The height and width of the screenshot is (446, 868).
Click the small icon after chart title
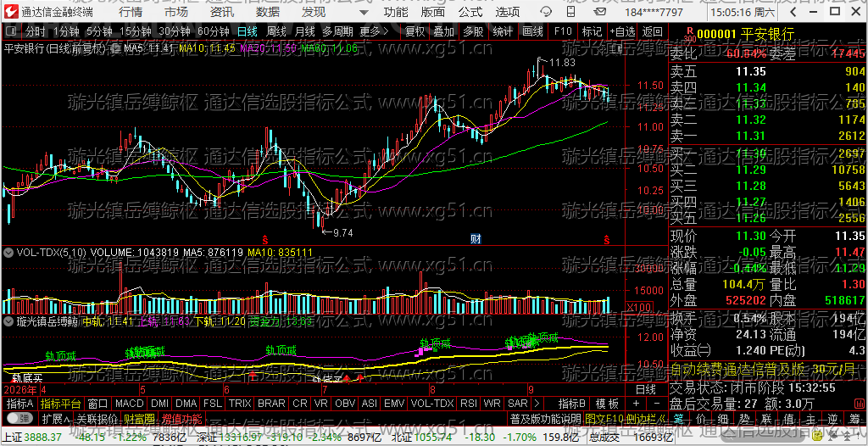(115, 49)
